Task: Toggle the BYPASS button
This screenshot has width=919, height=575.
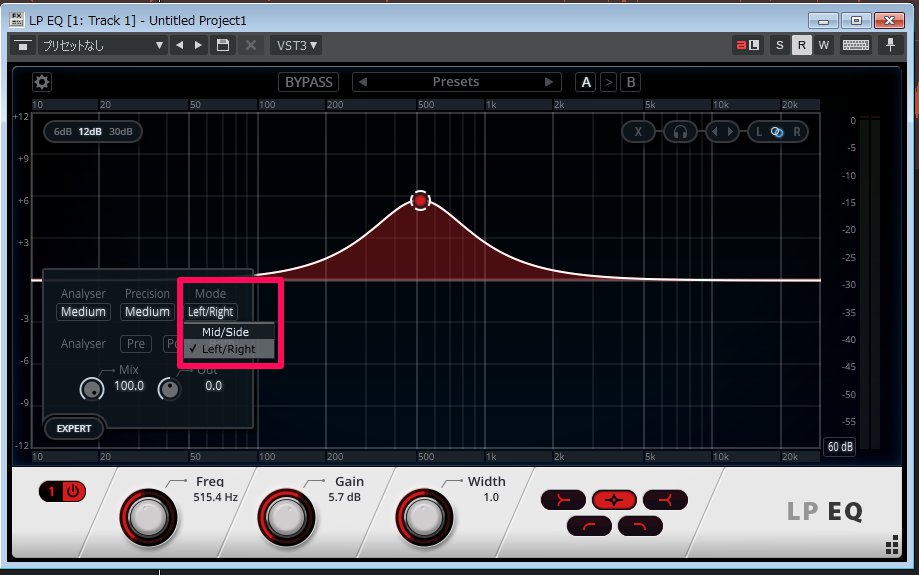Action: click(309, 82)
